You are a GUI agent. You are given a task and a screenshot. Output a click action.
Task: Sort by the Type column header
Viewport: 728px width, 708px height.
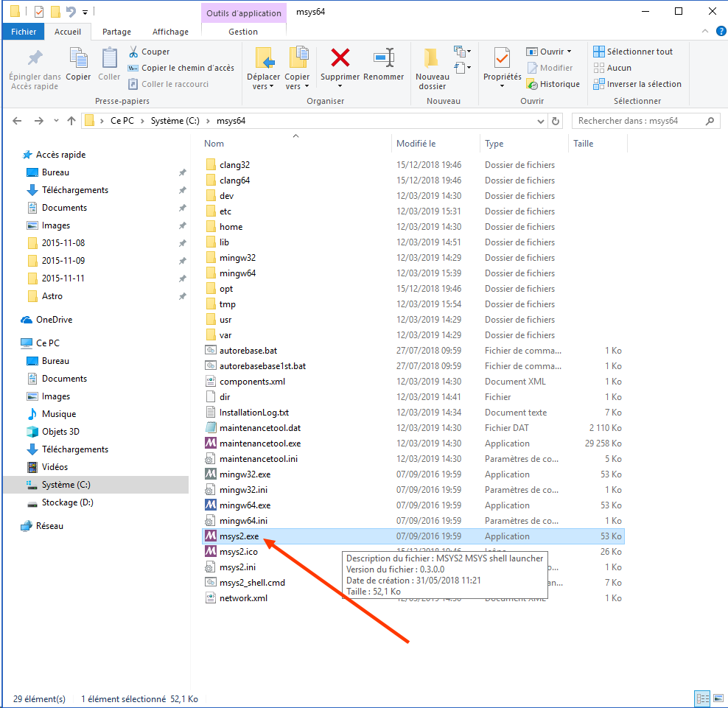(494, 144)
